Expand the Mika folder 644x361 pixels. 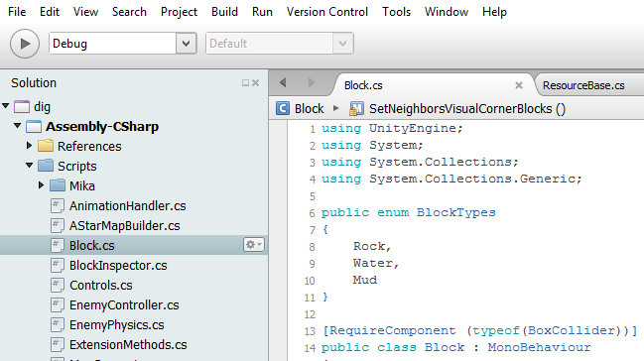pyautogui.click(x=41, y=185)
